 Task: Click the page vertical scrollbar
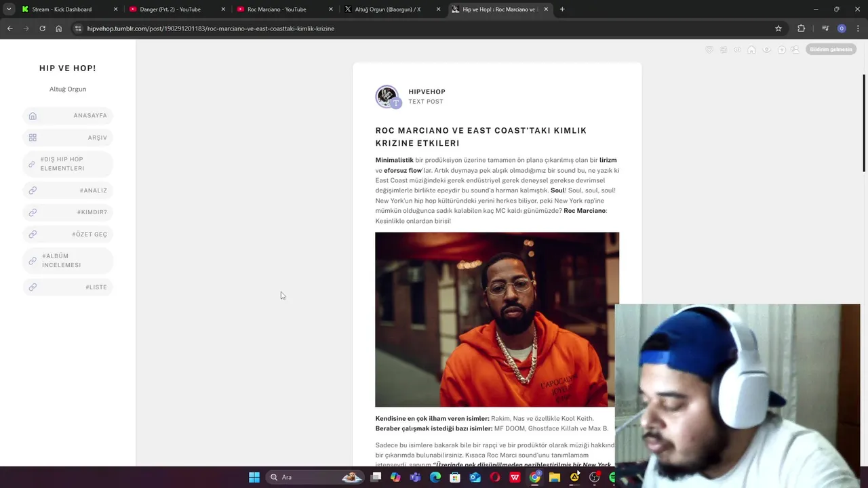[864, 123]
